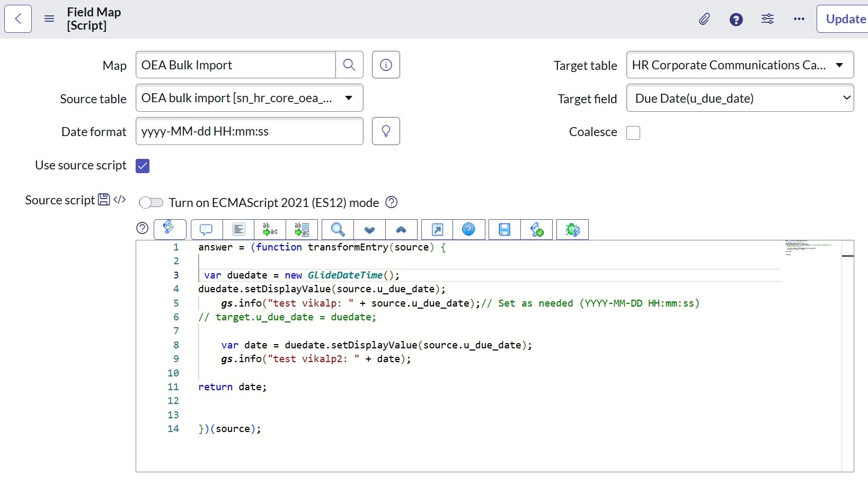
Task: Open the Target field dropdown
Action: pyautogui.click(x=740, y=98)
